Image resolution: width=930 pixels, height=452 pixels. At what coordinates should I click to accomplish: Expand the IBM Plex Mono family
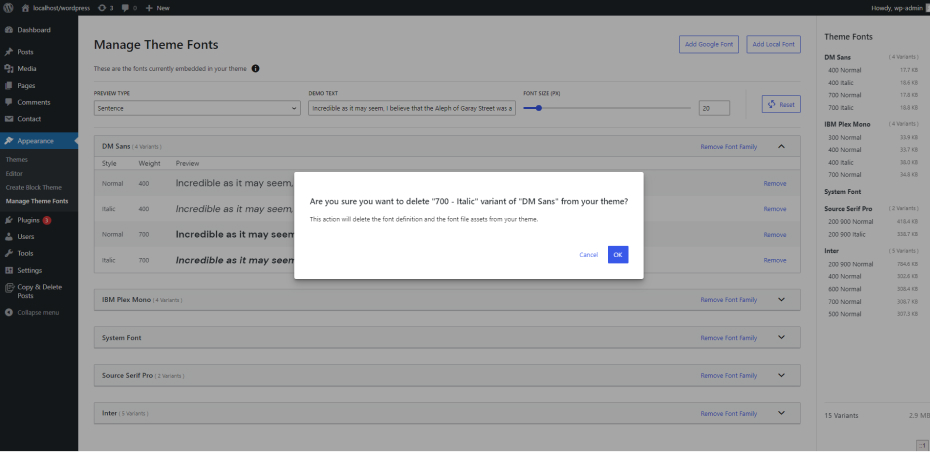781,300
